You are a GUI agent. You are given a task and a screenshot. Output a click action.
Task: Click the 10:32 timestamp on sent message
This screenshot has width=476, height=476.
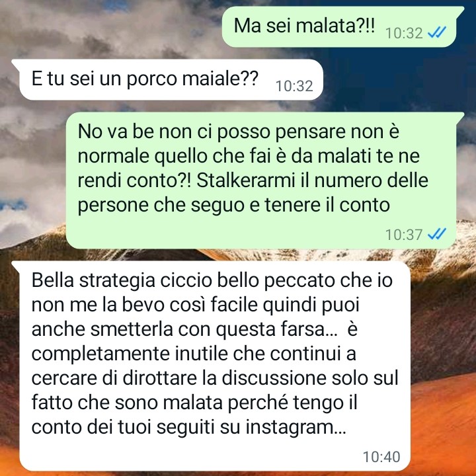click(404, 33)
